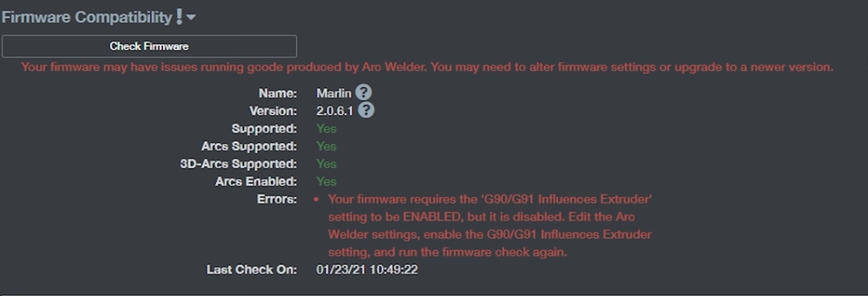Screen dimensions: 868x296
Task: Click the Arcs Supported Yes value
Action: click(x=326, y=146)
